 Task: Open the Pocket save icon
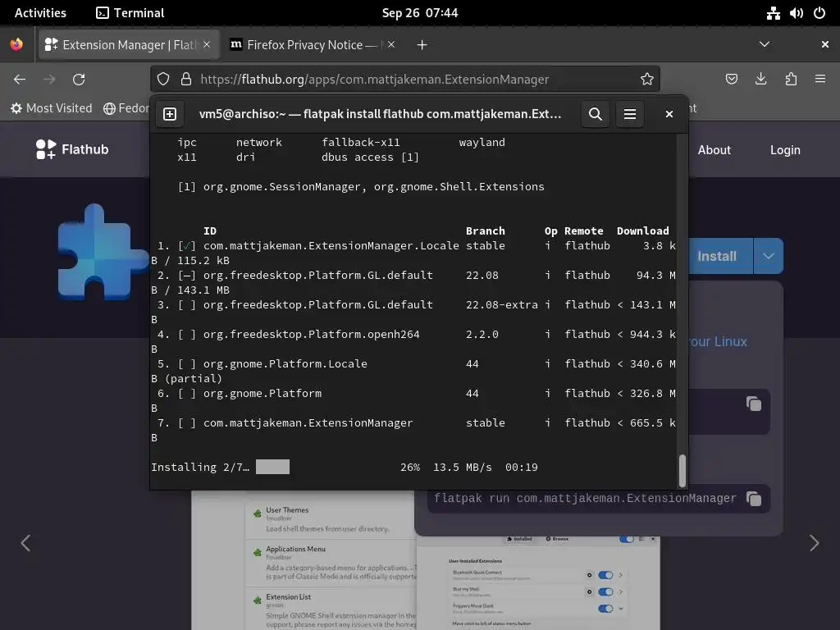click(731, 80)
